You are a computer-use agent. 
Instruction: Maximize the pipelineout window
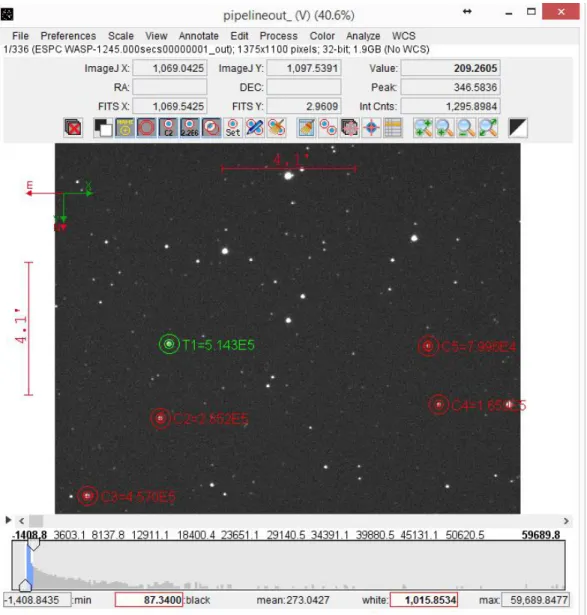click(531, 11)
